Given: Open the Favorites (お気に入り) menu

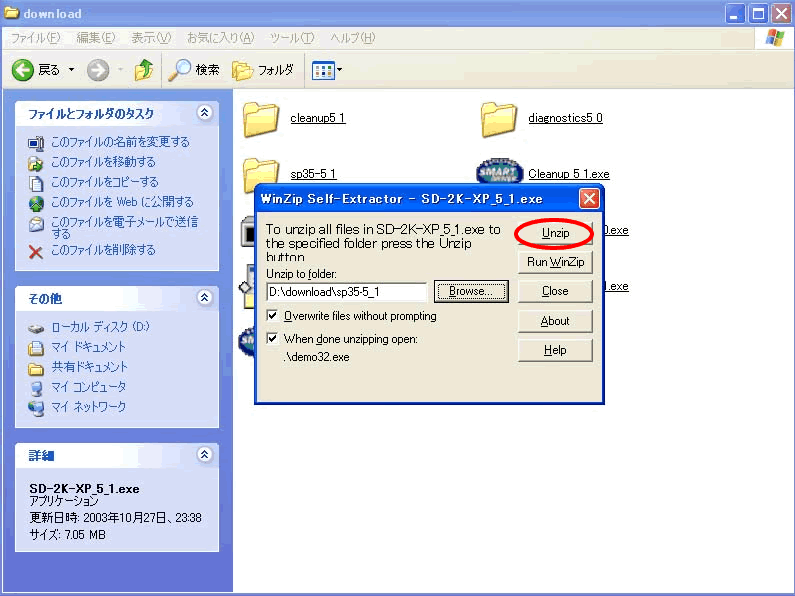Looking at the screenshot, I should (221, 38).
